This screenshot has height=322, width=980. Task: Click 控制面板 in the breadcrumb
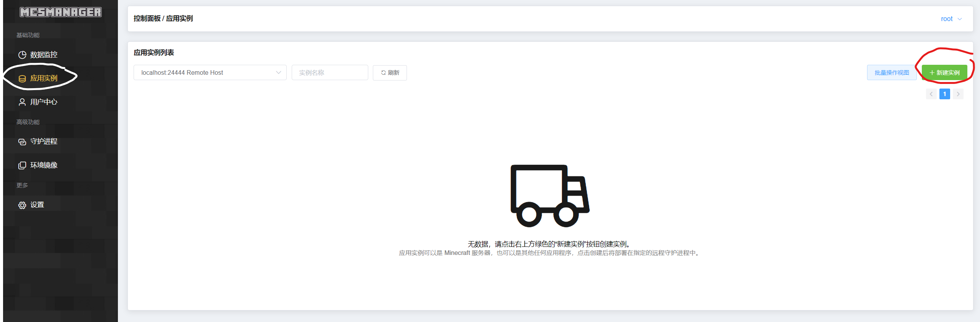point(147,18)
